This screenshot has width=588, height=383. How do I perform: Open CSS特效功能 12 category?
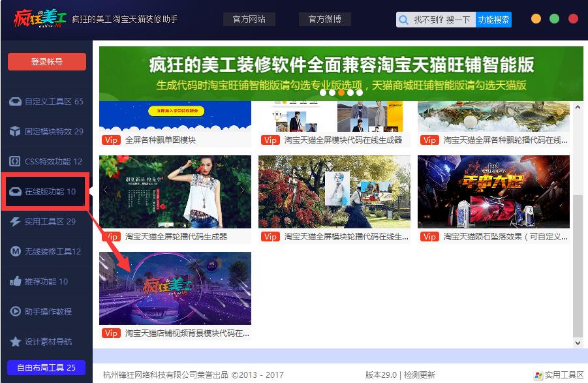click(x=46, y=162)
